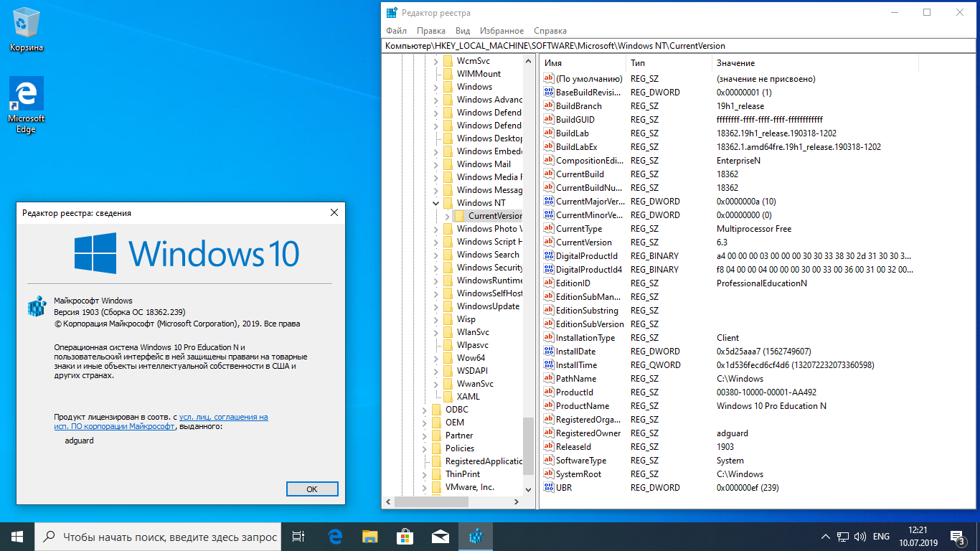Select the WindowsUpdate tree key
The width and height of the screenshot is (980, 551).
tap(488, 306)
